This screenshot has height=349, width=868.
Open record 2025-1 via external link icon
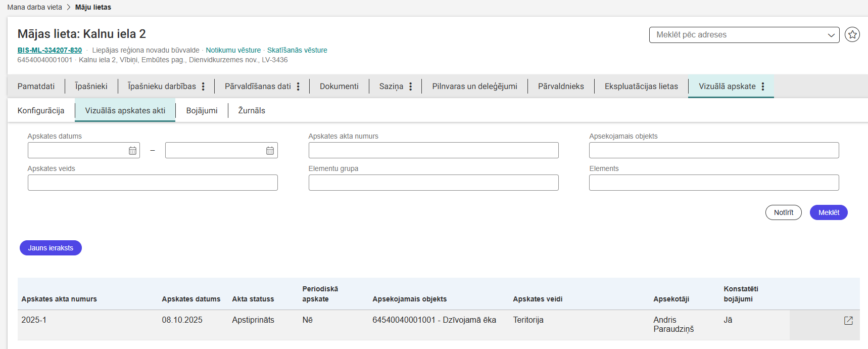(x=848, y=321)
